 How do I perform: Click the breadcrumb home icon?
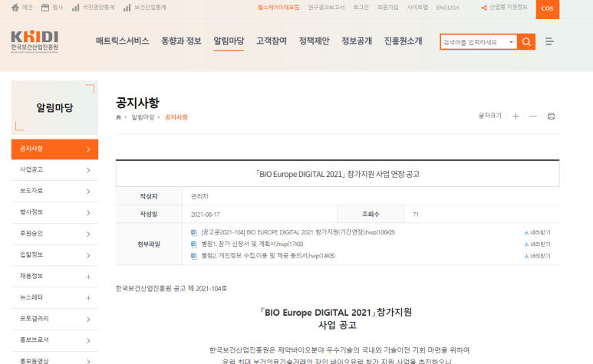[x=118, y=117]
